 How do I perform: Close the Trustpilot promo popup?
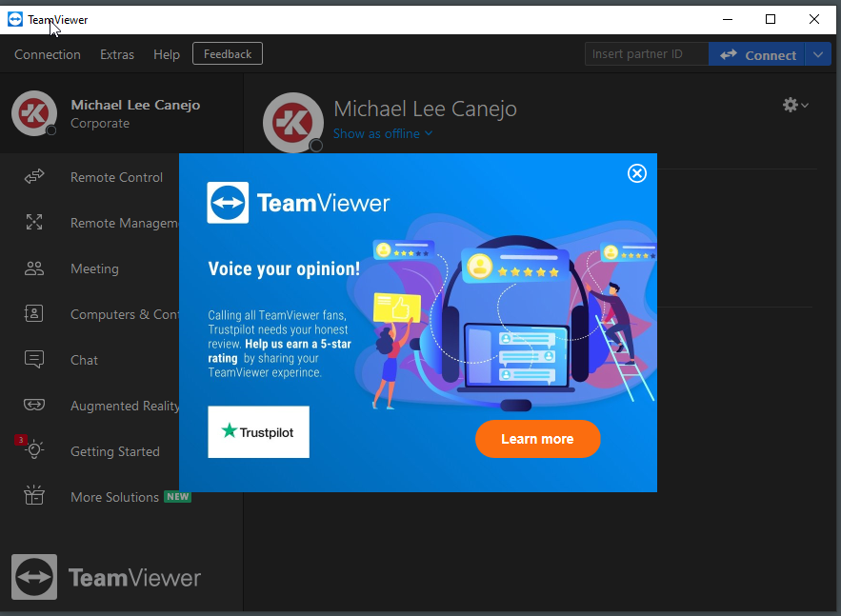click(637, 173)
